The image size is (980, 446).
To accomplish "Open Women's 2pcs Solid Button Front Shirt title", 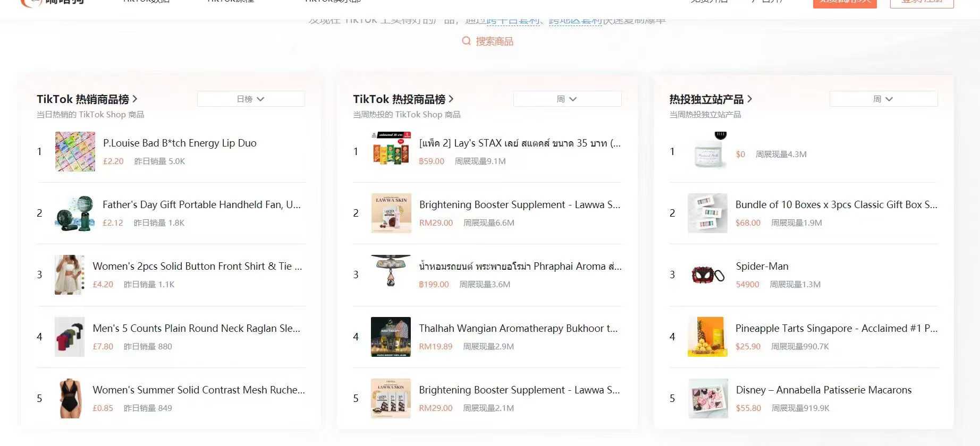I will [x=197, y=267].
